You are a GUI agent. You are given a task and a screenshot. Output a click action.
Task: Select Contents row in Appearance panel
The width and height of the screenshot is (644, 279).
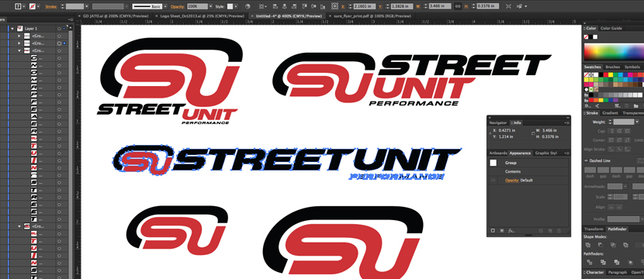pos(528,172)
